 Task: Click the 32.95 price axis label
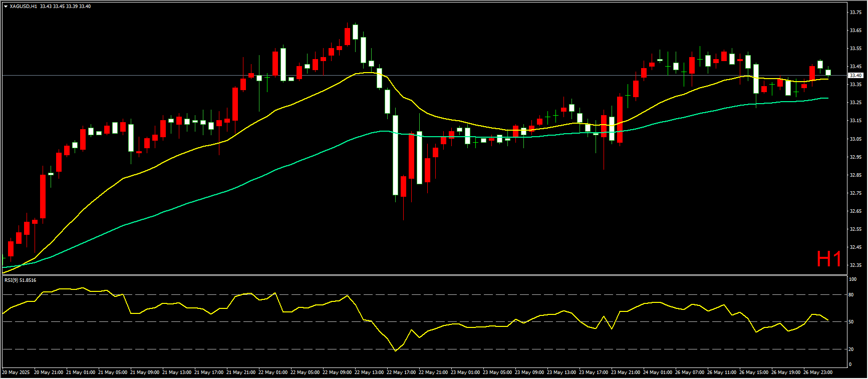[855, 157]
